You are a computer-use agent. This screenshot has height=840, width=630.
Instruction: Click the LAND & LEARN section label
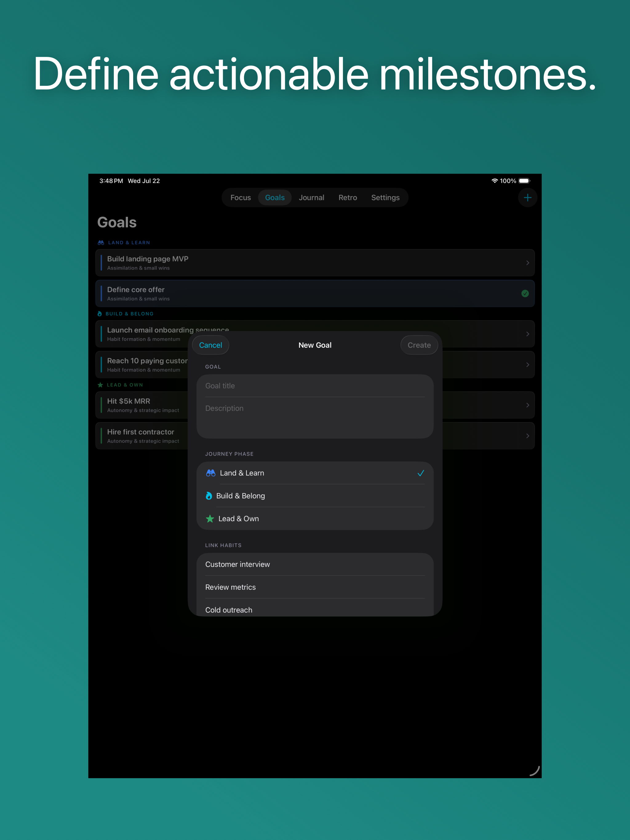(x=129, y=243)
